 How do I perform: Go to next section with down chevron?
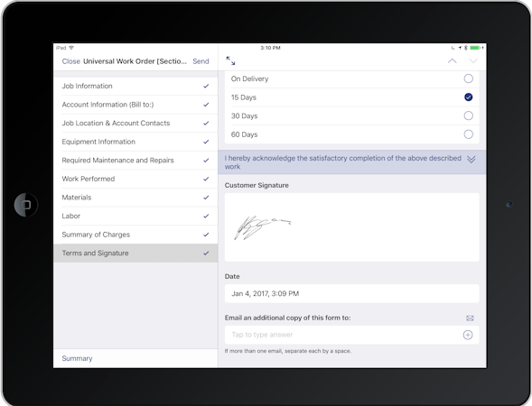click(x=473, y=61)
